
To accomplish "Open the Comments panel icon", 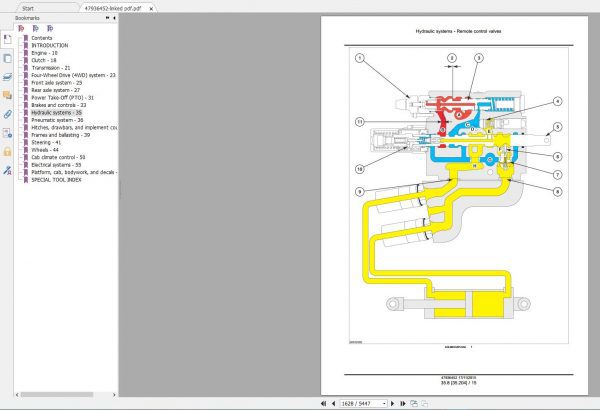I will tap(7, 95).
